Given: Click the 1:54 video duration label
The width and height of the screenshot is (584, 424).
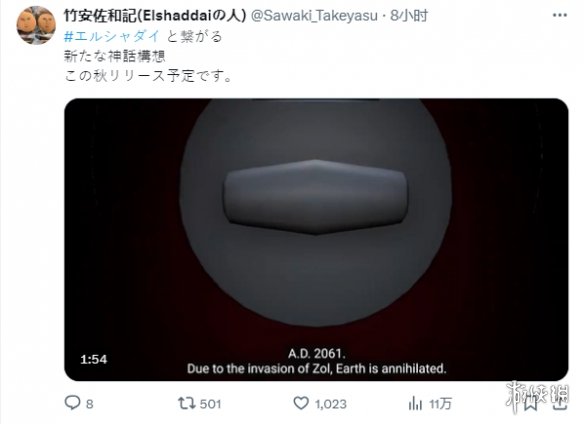Looking at the screenshot, I should 93,359.
